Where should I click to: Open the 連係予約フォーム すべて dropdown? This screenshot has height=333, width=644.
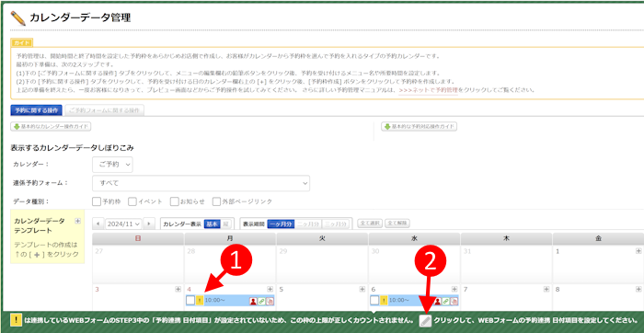click(x=201, y=183)
